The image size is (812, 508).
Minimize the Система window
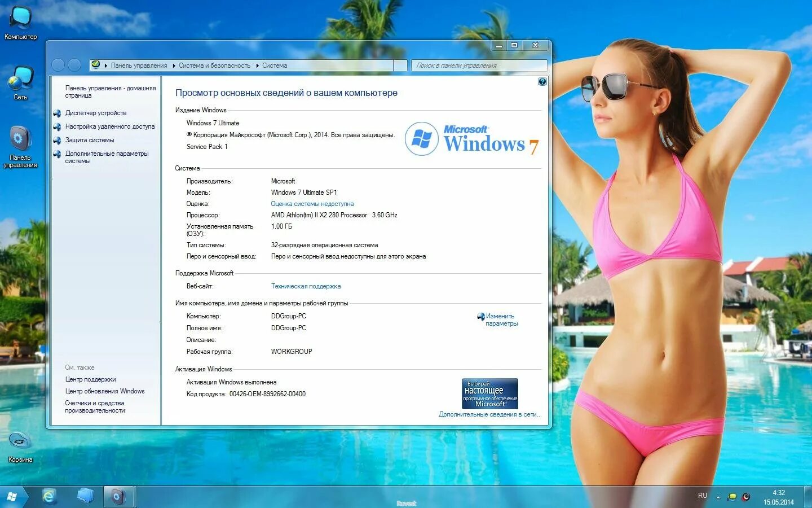coord(498,46)
